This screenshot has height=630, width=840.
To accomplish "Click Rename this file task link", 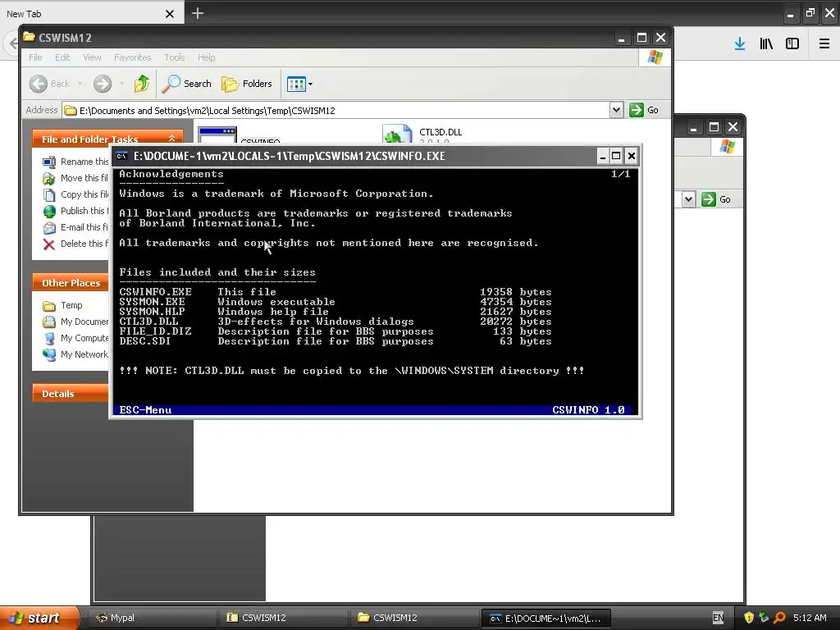I will pyautogui.click(x=84, y=162).
